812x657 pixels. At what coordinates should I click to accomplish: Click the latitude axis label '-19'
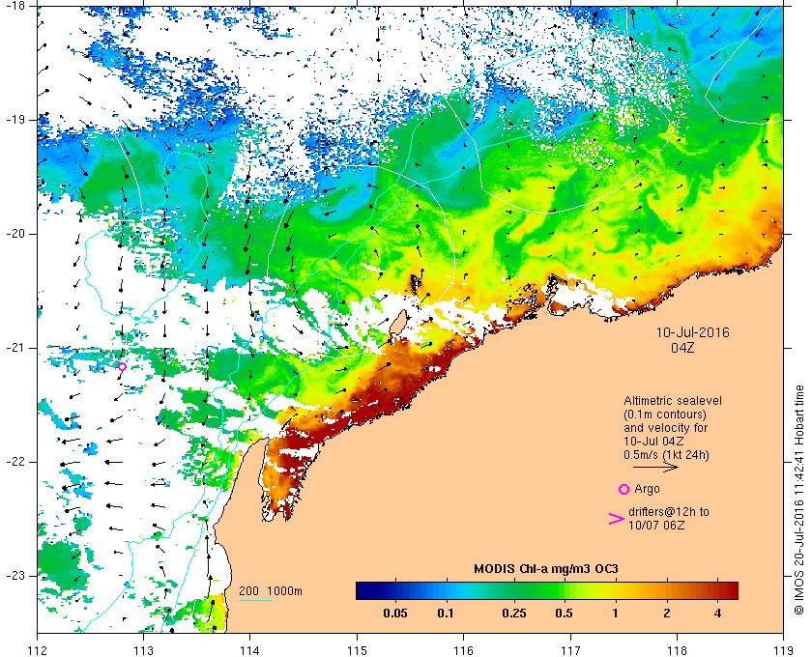tap(15, 120)
